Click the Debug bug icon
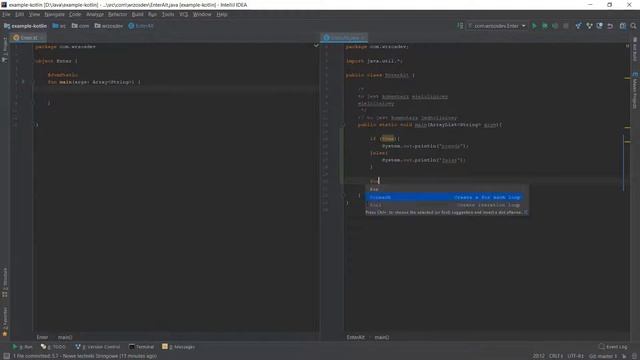The height and width of the screenshot is (360, 640). click(544, 26)
